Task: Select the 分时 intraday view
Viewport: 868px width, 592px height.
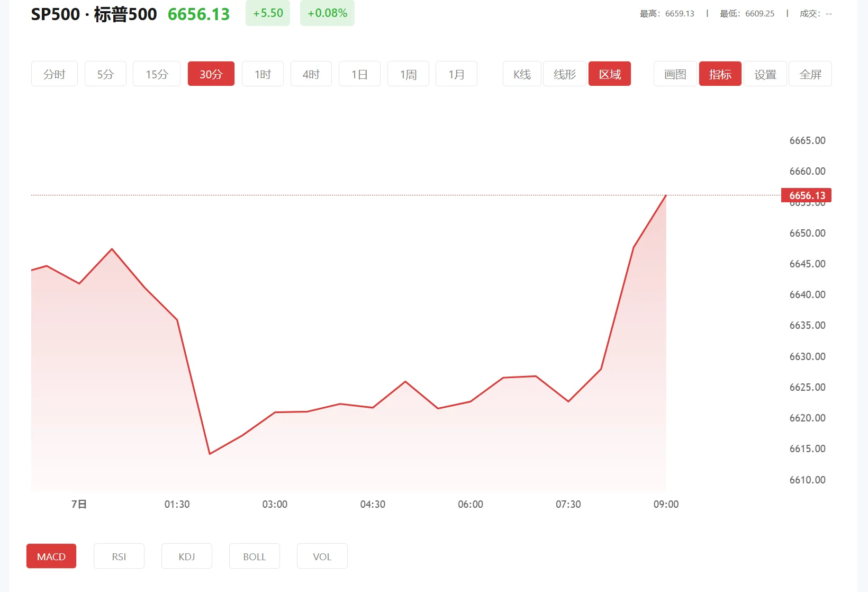Action: 54,74
